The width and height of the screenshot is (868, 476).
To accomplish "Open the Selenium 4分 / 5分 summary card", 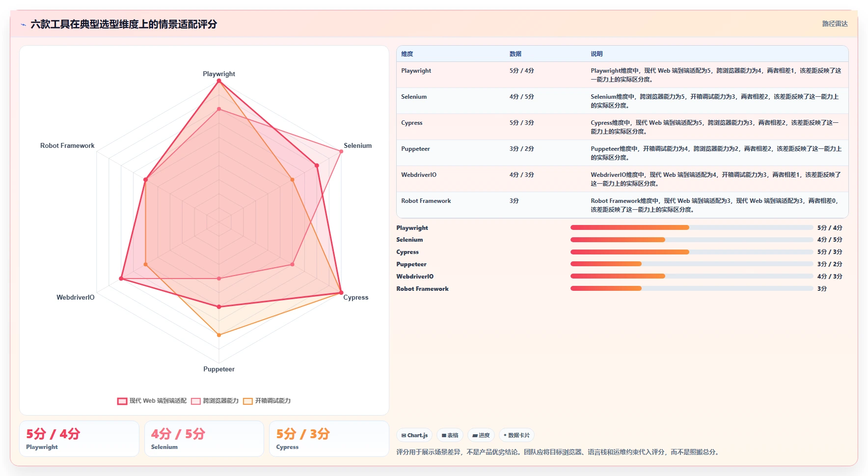I will click(204, 439).
